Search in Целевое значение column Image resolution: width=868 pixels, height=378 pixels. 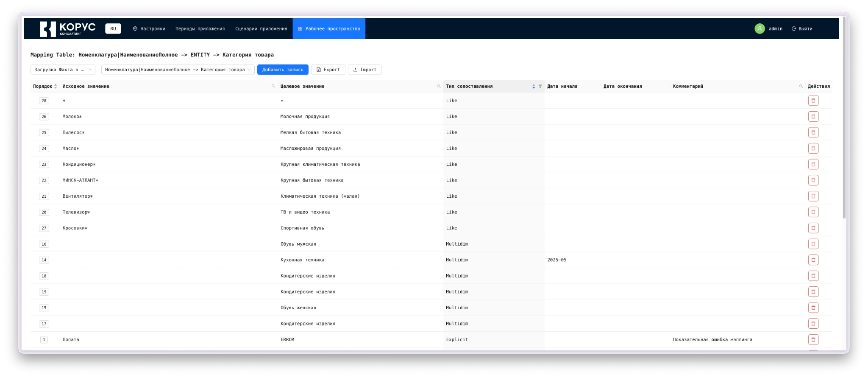(439, 86)
